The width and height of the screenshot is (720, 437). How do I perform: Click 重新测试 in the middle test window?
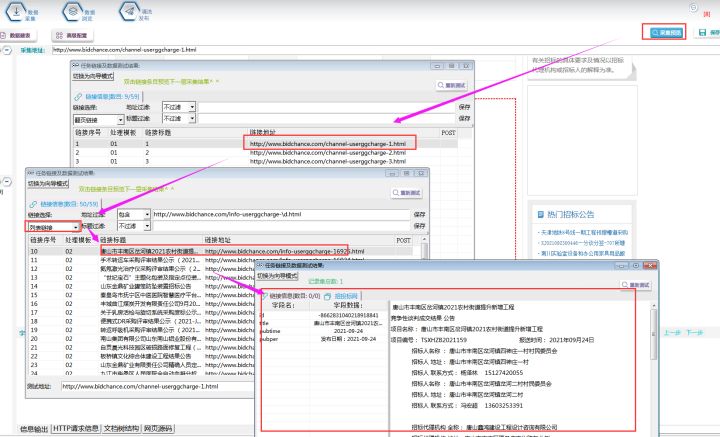(x=407, y=193)
